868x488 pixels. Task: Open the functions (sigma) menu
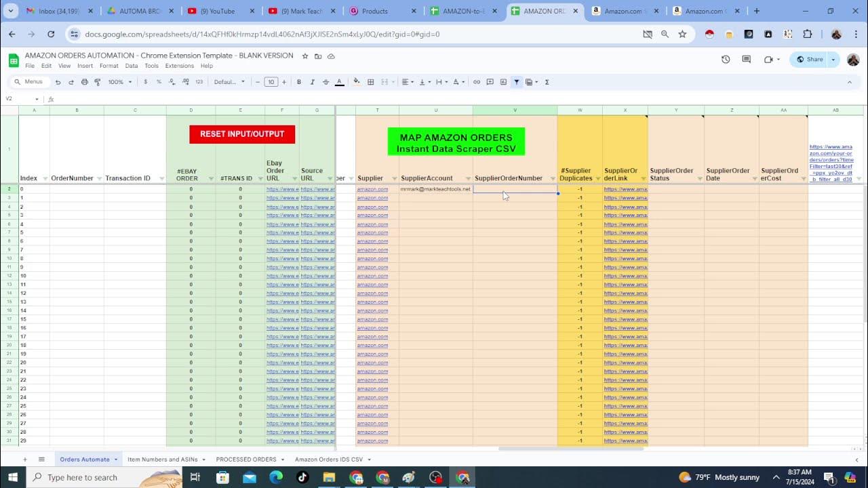click(x=547, y=82)
